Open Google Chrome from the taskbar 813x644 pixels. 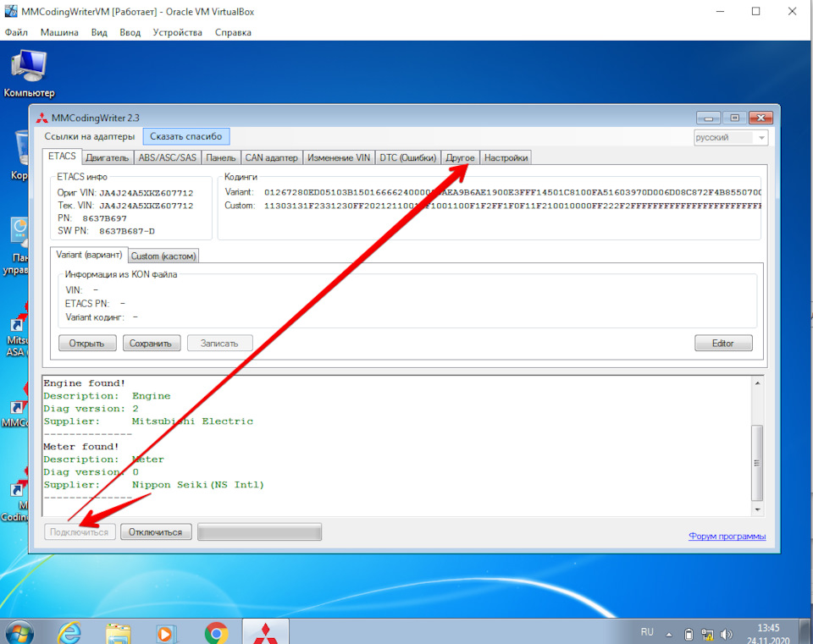[x=216, y=633]
